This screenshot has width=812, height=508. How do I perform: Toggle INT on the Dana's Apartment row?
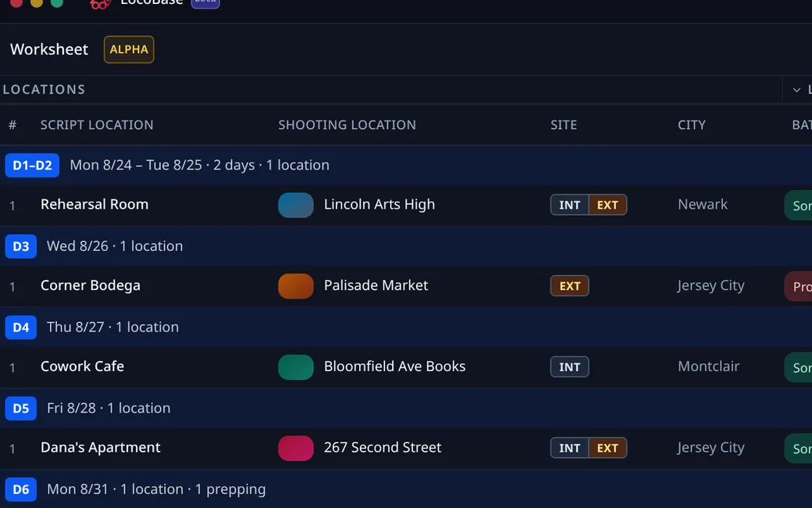[570, 448]
